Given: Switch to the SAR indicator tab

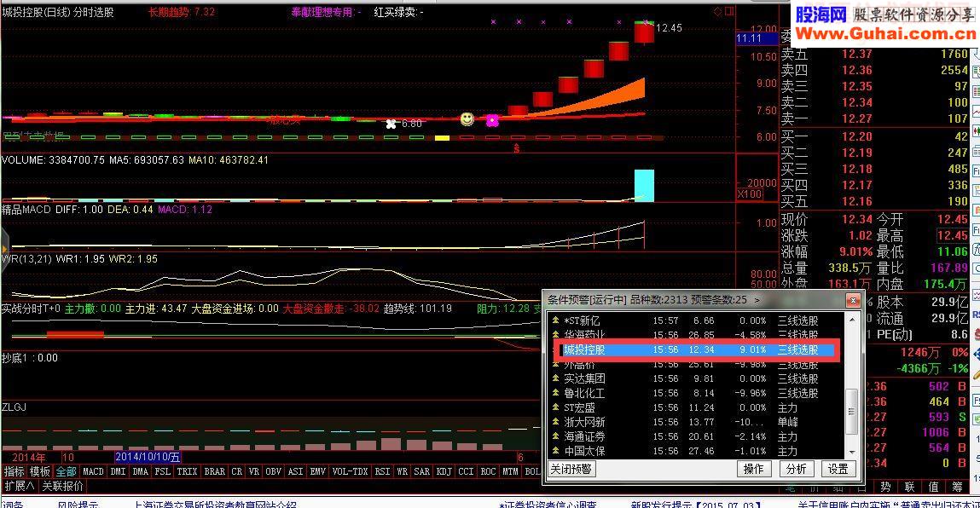Looking at the screenshot, I should pos(422,471).
